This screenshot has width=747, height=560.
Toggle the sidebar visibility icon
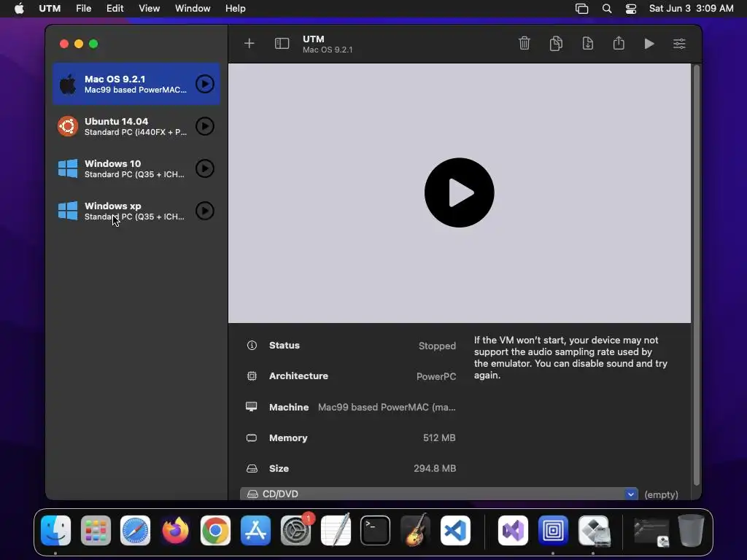pos(282,44)
